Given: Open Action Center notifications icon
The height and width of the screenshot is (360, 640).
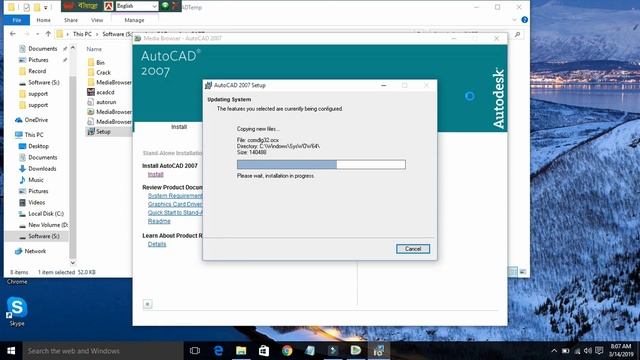Looking at the screenshot, I should point(599,351).
